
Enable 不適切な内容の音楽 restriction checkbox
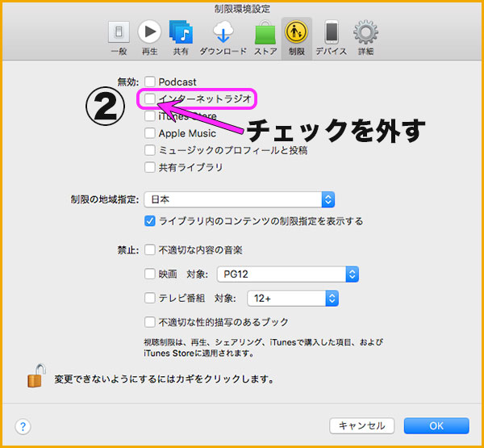pos(150,249)
